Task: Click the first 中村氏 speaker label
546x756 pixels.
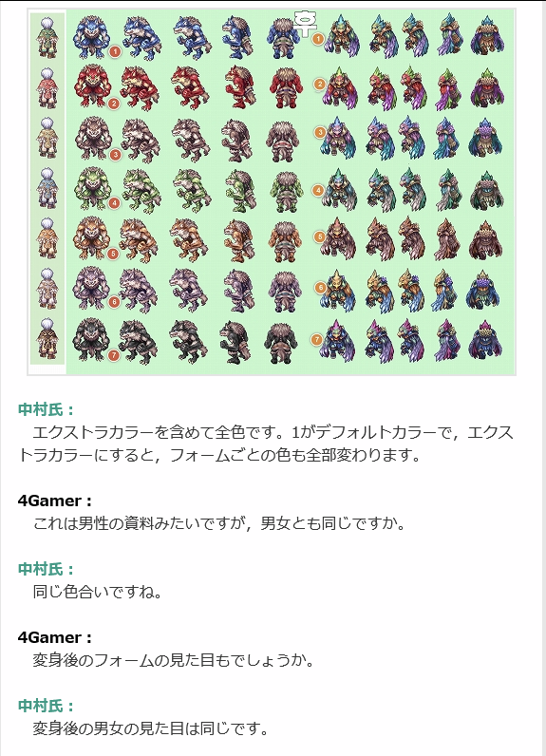Action: [47, 410]
